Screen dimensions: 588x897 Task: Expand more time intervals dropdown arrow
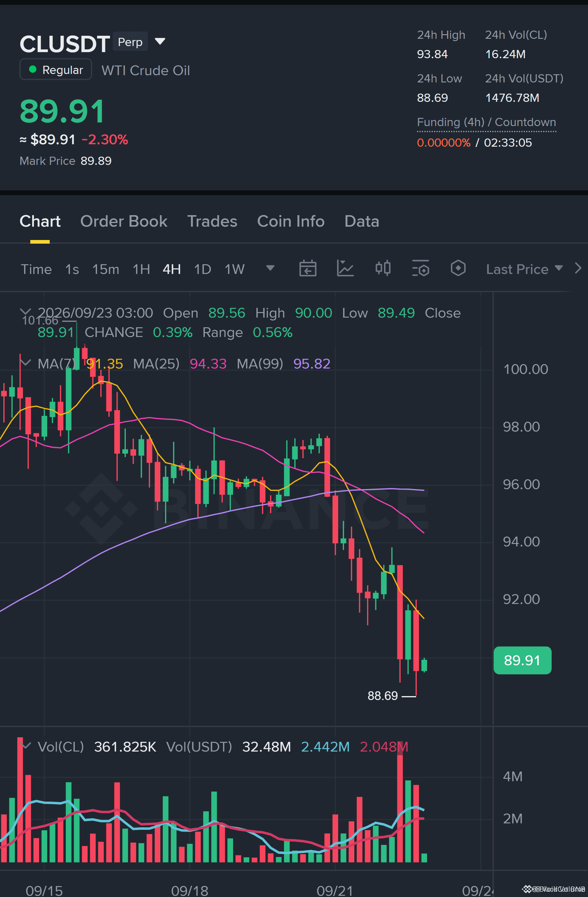point(270,268)
